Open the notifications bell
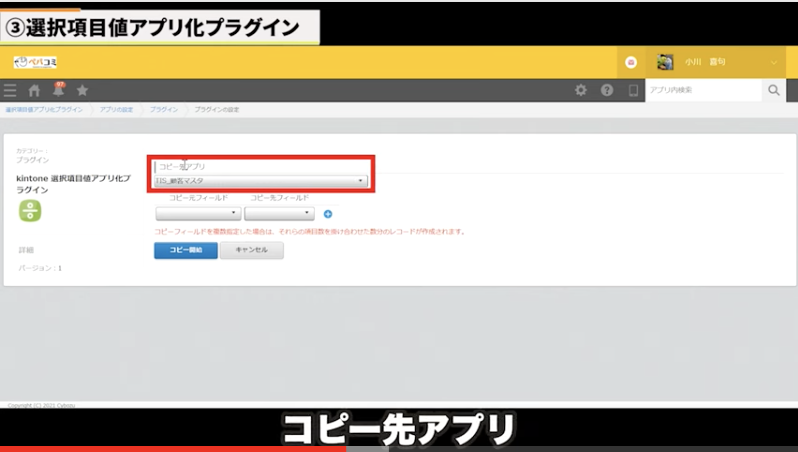The height and width of the screenshot is (452, 798). [58, 90]
